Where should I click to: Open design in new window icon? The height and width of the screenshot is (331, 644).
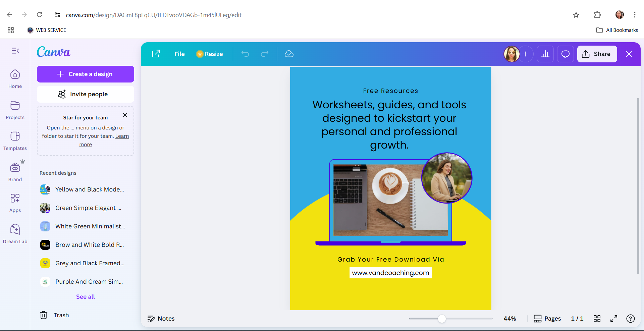[156, 54]
